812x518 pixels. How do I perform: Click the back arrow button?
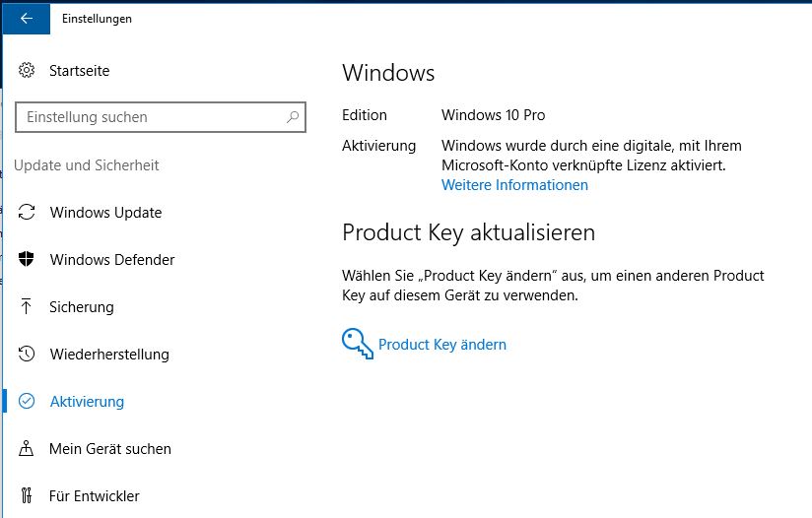(x=26, y=18)
